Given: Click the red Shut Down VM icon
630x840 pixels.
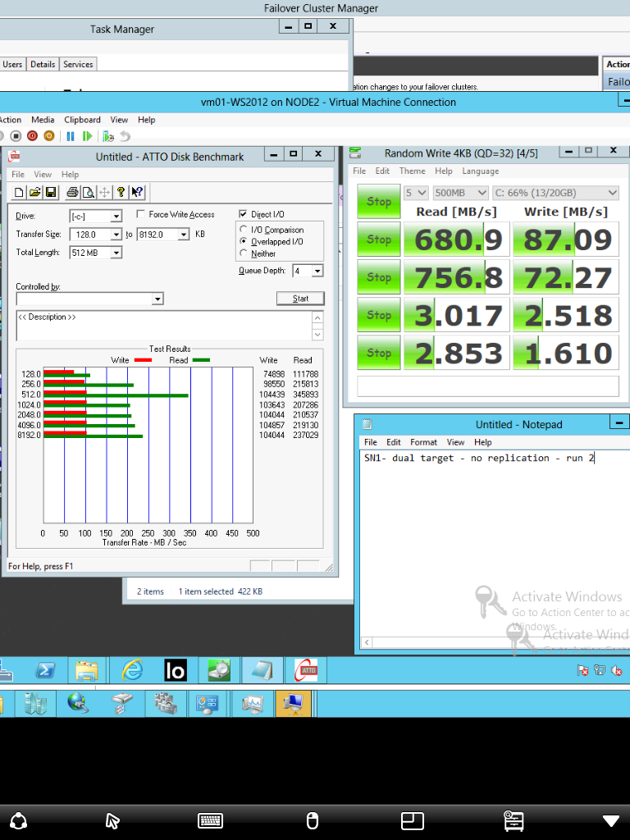Looking at the screenshot, I should coord(32,136).
